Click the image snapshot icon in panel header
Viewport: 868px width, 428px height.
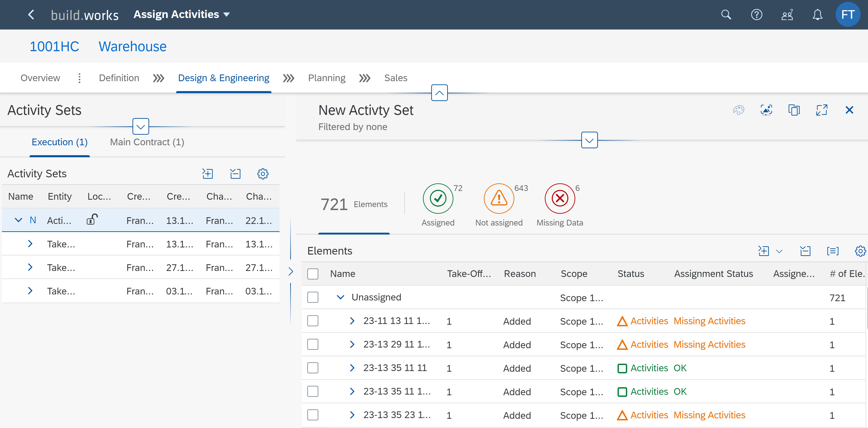(x=766, y=110)
